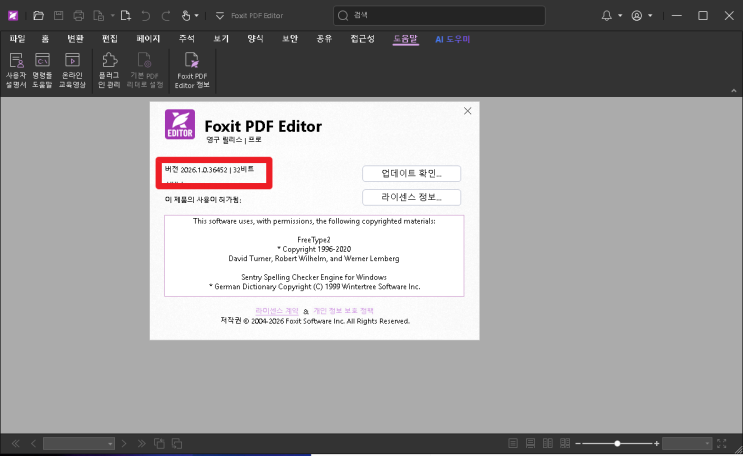The width and height of the screenshot is (743, 456).
Task: Select continuous page view mode
Action: [530, 444]
